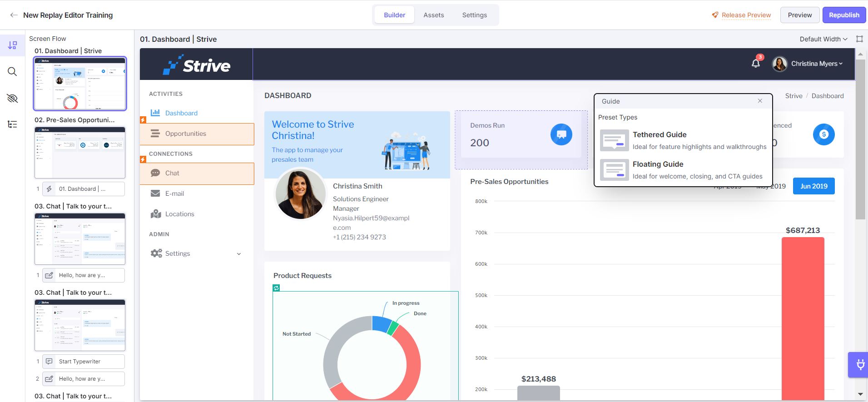Click the Strive logo
The width and height of the screenshot is (868, 402).
(x=197, y=65)
